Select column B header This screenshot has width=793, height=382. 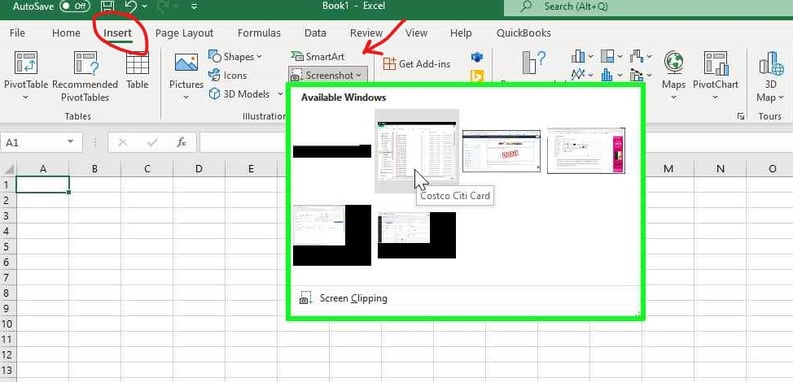point(95,168)
